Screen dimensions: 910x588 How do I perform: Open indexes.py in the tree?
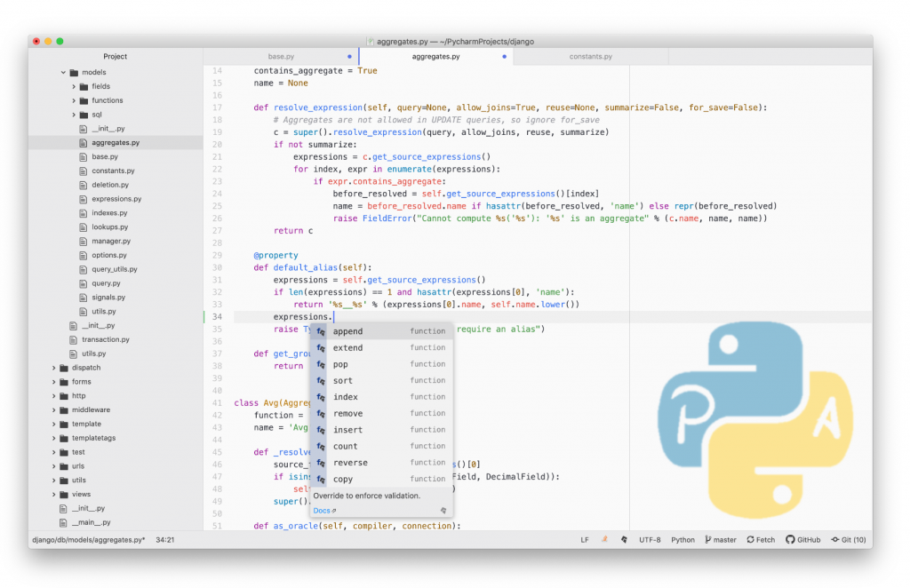(109, 213)
